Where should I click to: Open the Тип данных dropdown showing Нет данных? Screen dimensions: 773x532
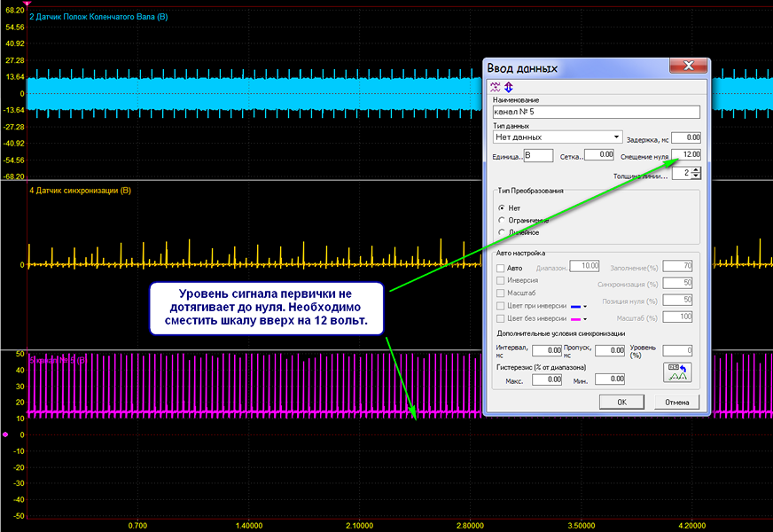558,137
